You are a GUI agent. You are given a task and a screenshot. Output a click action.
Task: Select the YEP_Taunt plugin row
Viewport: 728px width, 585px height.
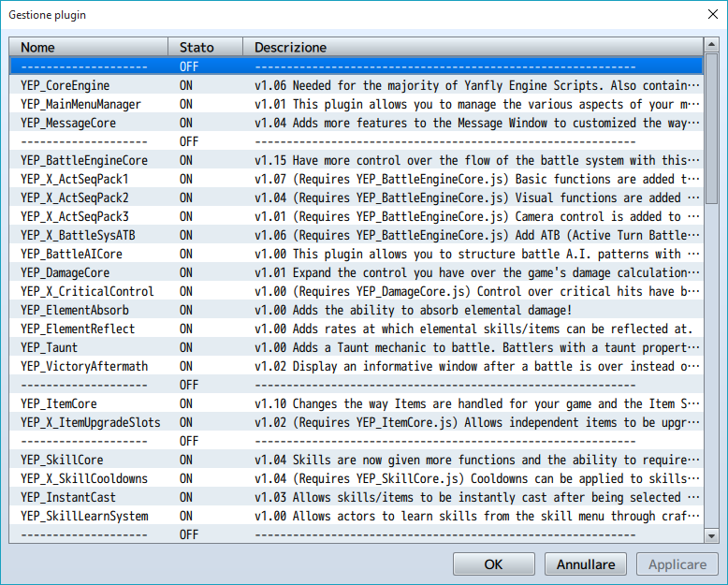pyautogui.click(x=357, y=348)
